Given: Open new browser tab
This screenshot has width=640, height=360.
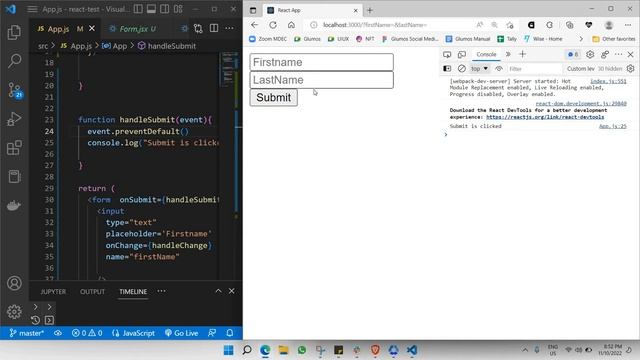Looking at the screenshot, I should coord(370,10).
